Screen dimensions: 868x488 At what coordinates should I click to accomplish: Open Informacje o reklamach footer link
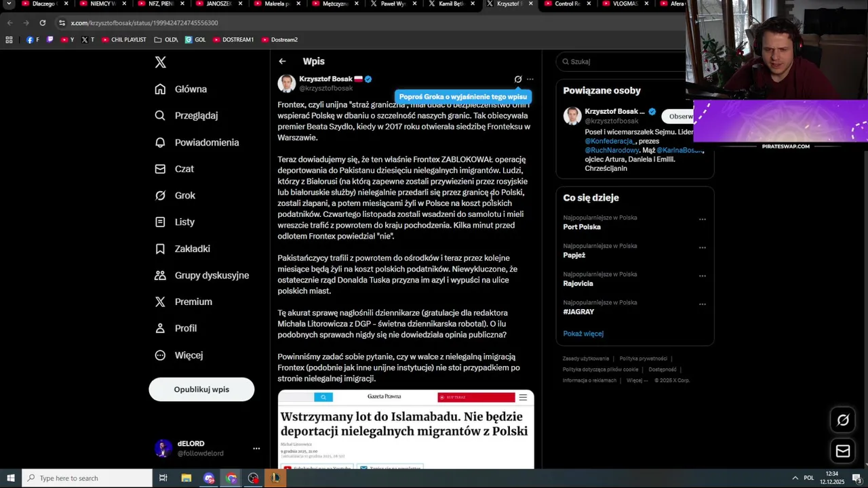pyautogui.click(x=589, y=380)
